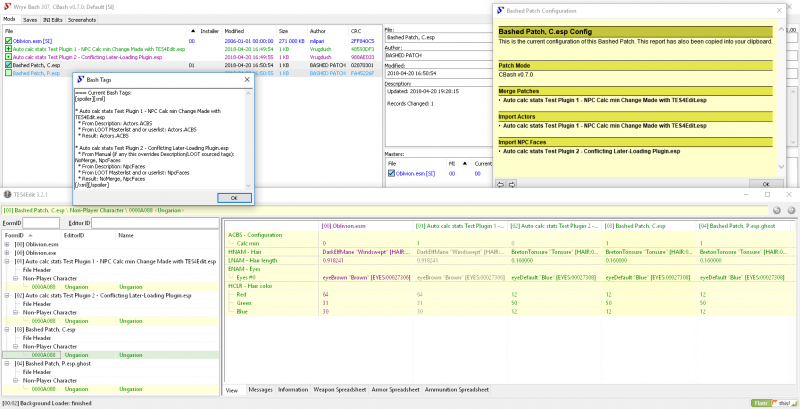This screenshot has height=409, width=800.
Task: Click the TES4Edit title bar icon
Action: click(7, 194)
